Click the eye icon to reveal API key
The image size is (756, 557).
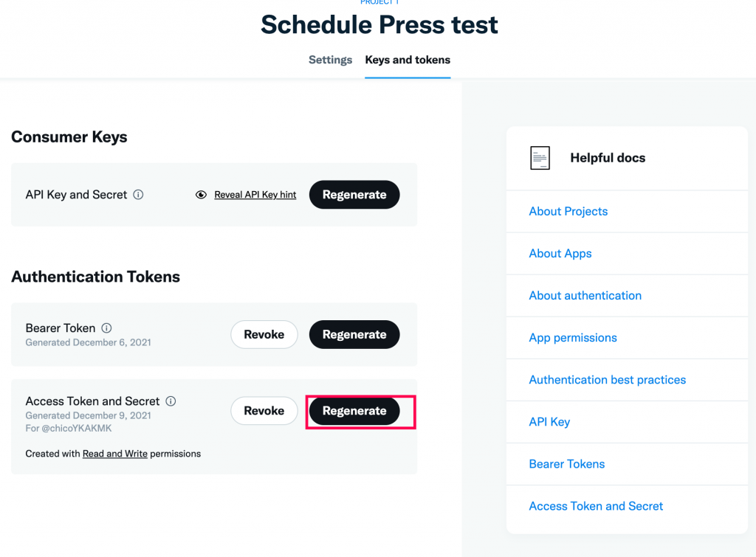click(201, 195)
